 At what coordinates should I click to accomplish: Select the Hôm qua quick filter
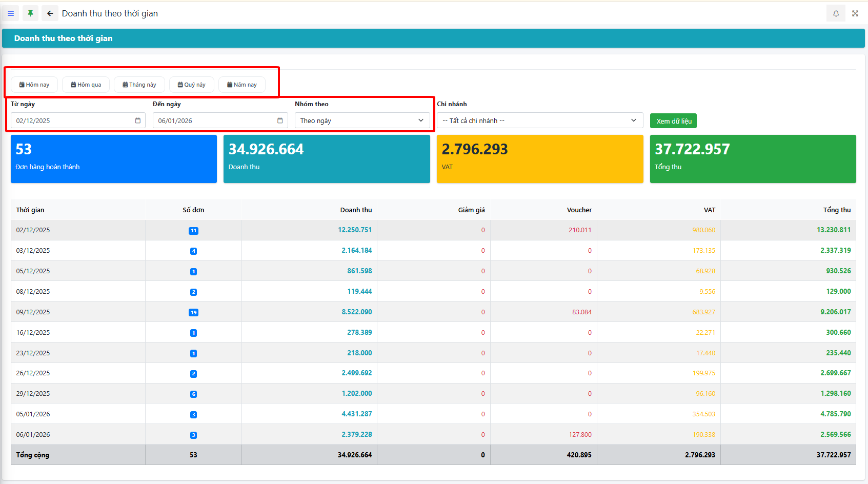click(86, 85)
